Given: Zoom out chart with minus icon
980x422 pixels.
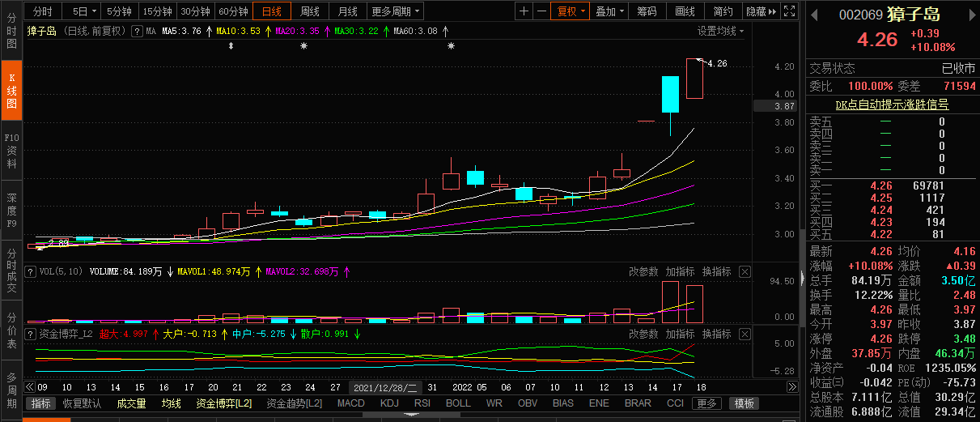Looking at the screenshot, I should pyautogui.click(x=540, y=11).
